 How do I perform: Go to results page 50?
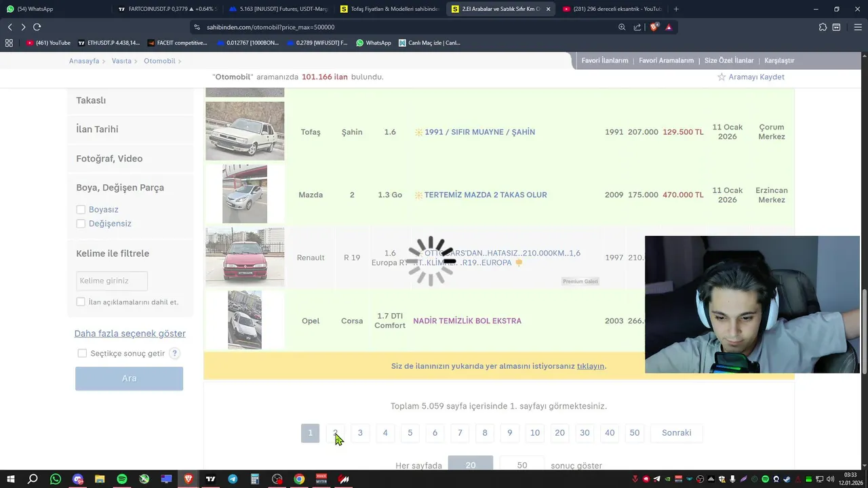click(x=635, y=433)
